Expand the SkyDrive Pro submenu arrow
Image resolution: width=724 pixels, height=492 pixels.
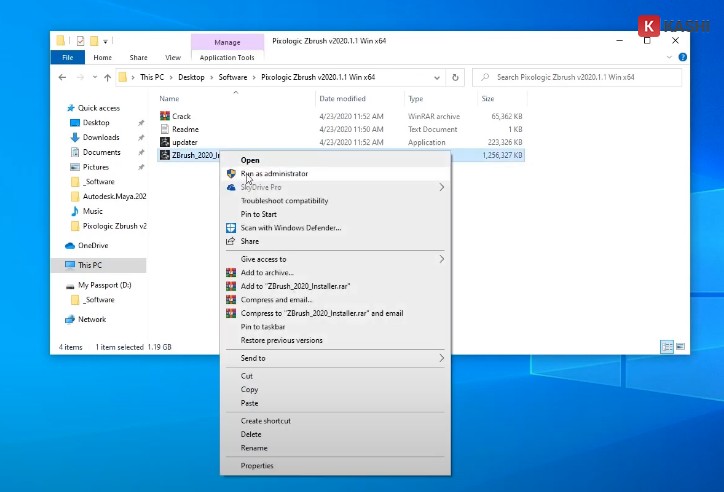tap(442, 187)
